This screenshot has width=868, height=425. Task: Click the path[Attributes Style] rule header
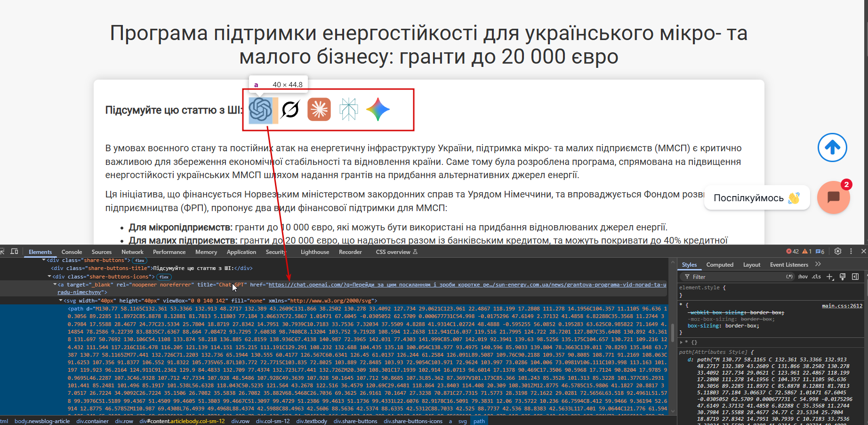point(716,352)
